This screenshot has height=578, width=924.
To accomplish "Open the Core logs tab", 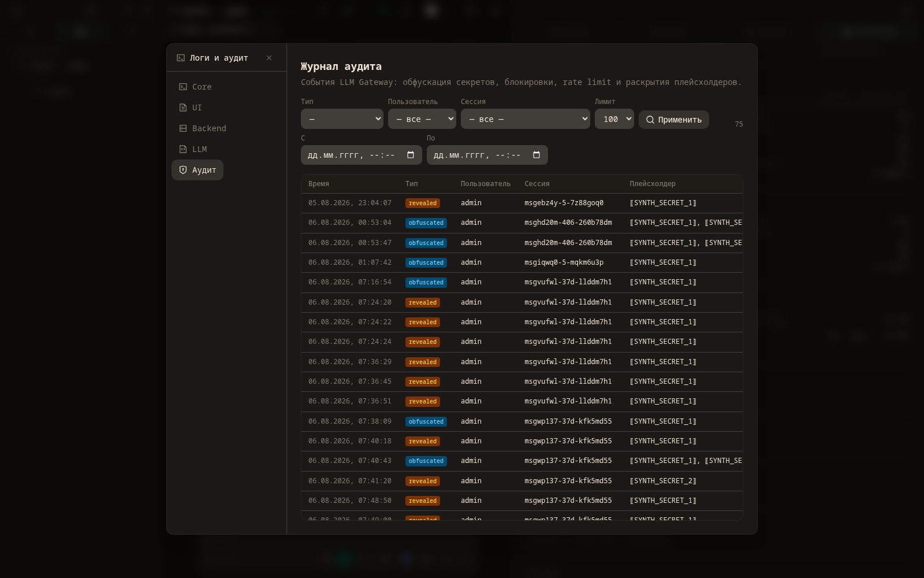I will click(195, 87).
